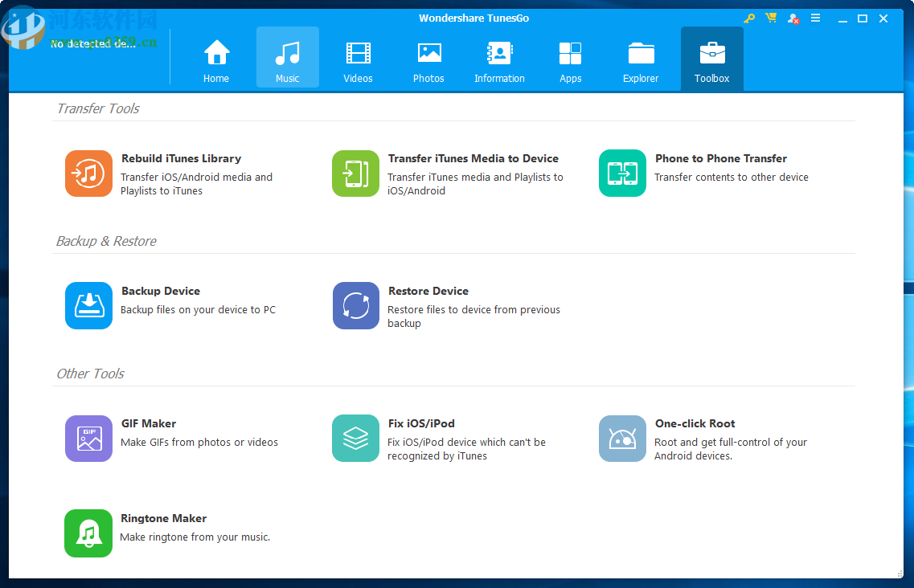Go to the Music tab
The height and width of the screenshot is (588, 914).
tap(287, 61)
